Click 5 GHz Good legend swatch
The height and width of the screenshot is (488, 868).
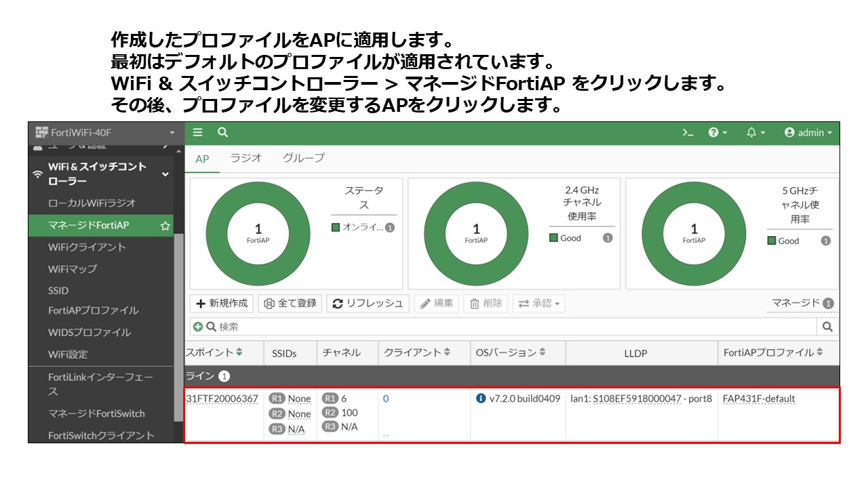(772, 241)
